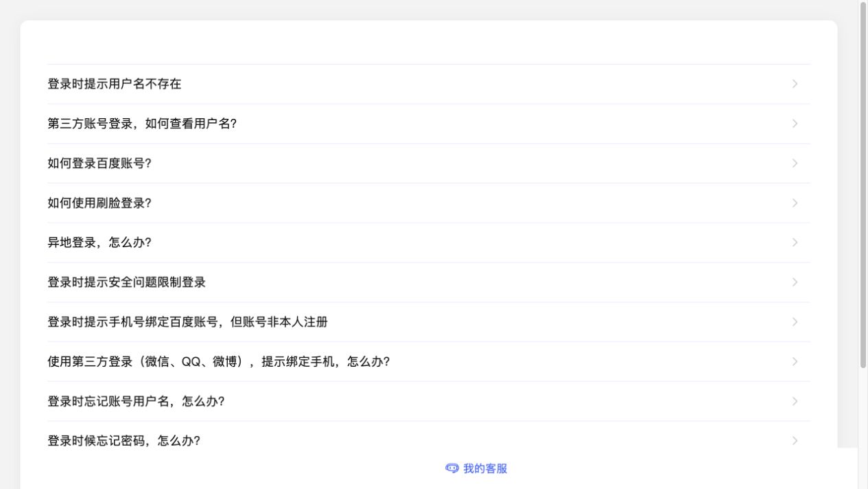Click chevron arrow for 如何登录百度账号 row

click(795, 163)
